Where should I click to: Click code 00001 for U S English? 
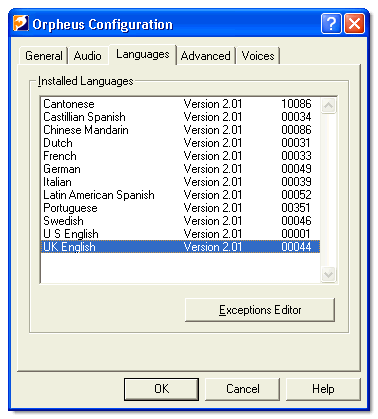pyautogui.click(x=295, y=234)
